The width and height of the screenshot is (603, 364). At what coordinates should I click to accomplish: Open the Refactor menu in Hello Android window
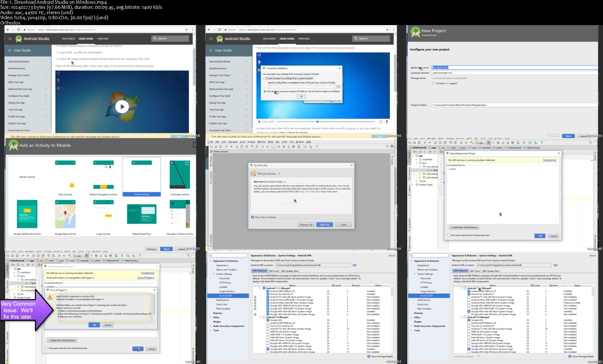[261, 142]
